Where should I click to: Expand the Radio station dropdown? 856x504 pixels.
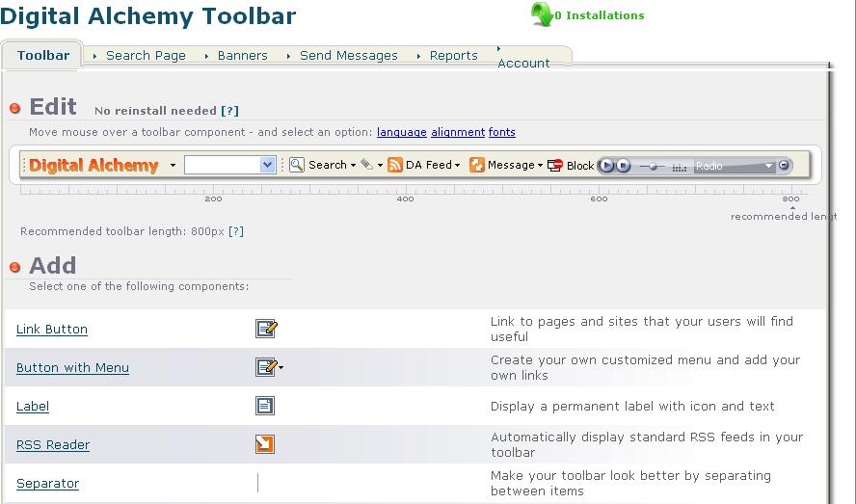click(768, 166)
